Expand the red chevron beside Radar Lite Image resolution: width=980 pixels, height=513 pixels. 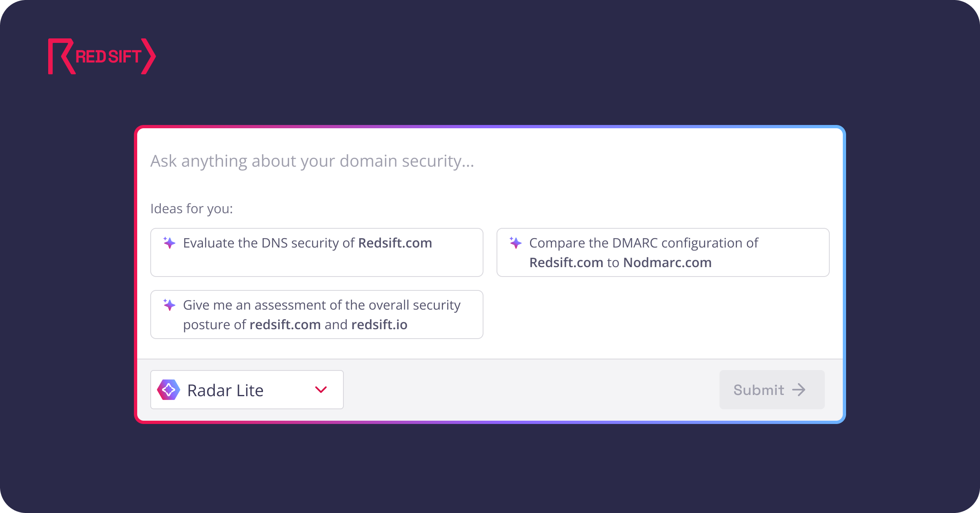[x=321, y=390]
